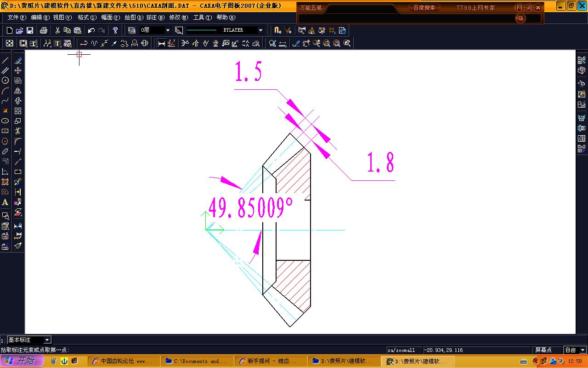The height and width of the screenshot is (368, 588).
Task: Open a file with the folder icon
Action: point(19,30)
